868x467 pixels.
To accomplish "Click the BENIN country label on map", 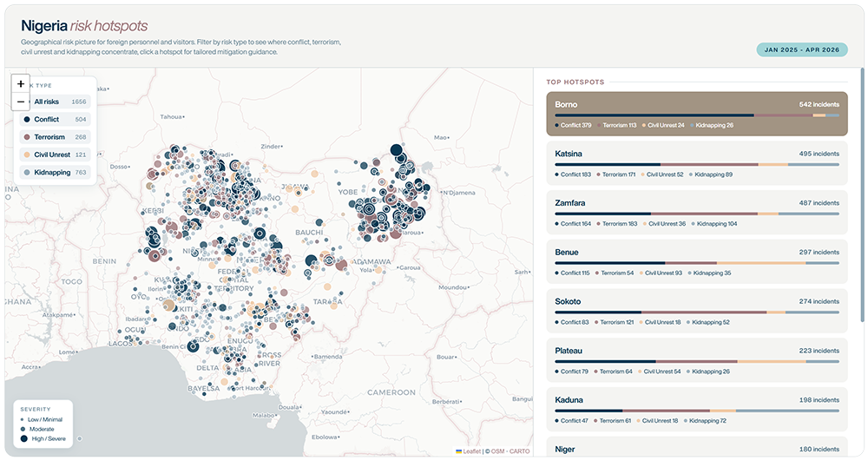I will [104, 261].
